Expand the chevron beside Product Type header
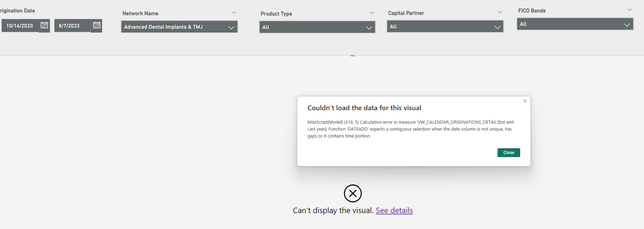644x229 pixels. click(372, 13)
